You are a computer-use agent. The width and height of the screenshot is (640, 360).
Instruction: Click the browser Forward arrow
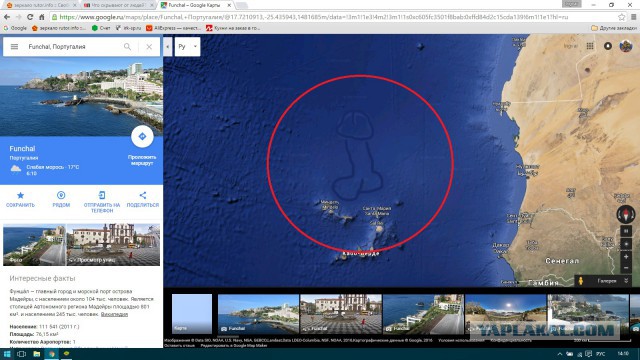tap(18, 17)
